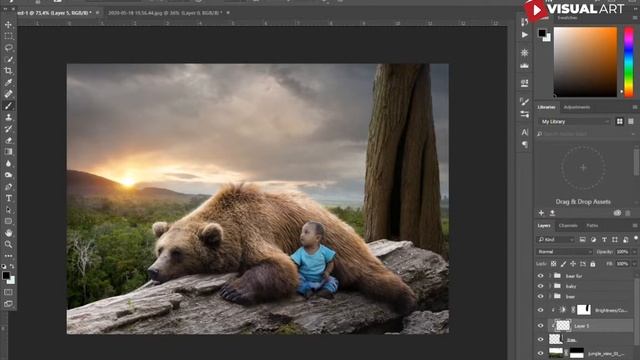This screenshot has width=640, height=360.
Task: Swap foreground and background colors
Action: pos(12,266)
